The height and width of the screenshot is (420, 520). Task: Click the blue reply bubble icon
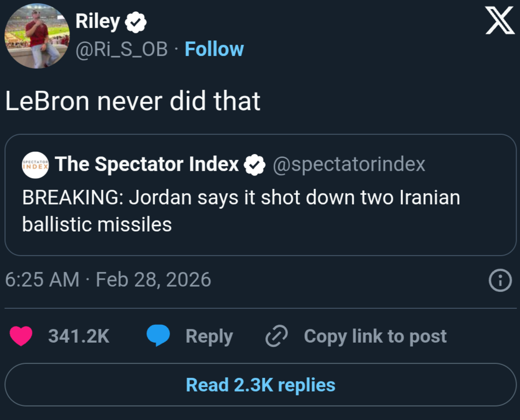158,336
